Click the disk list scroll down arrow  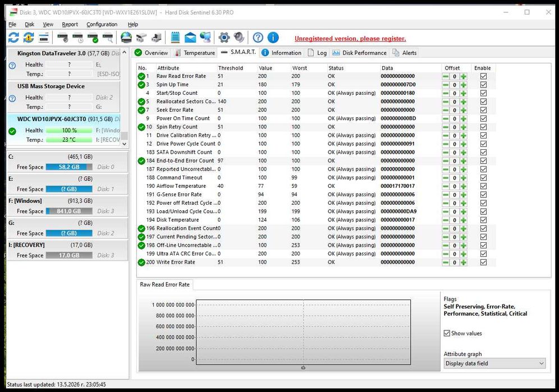click(124, 144)
